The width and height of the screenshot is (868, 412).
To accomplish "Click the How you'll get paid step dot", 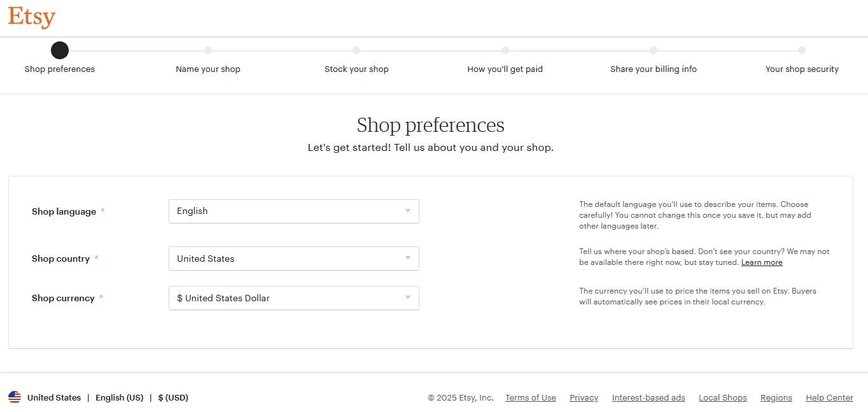I will [x=505, y=50].
